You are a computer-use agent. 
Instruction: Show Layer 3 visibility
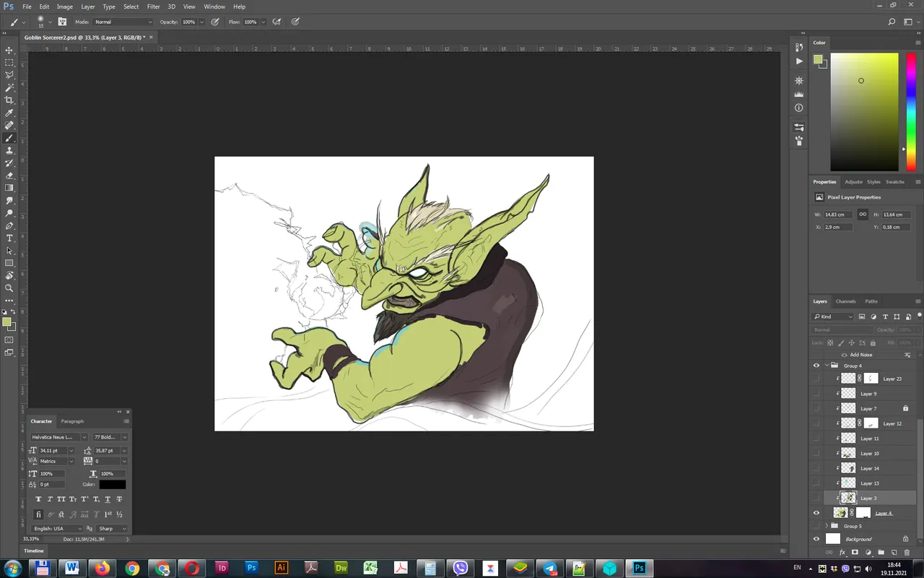pos(816,498)
